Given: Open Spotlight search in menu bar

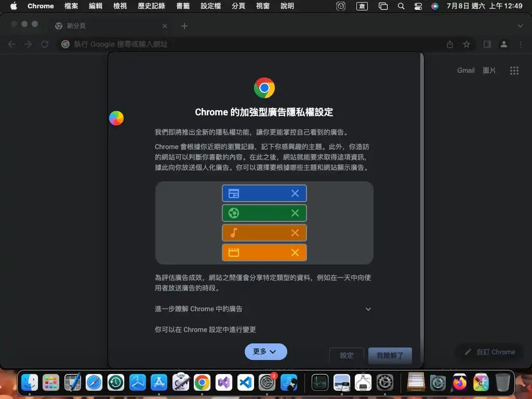Looking at the screenshot, I should pos(401,6).
